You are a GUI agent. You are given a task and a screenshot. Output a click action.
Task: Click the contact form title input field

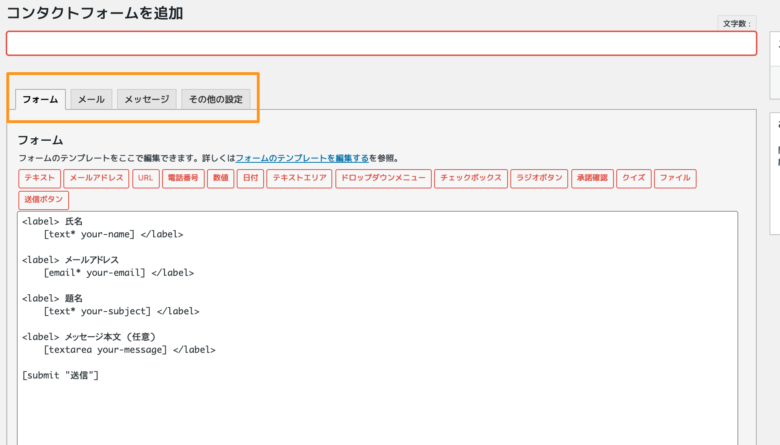(381, 43)
